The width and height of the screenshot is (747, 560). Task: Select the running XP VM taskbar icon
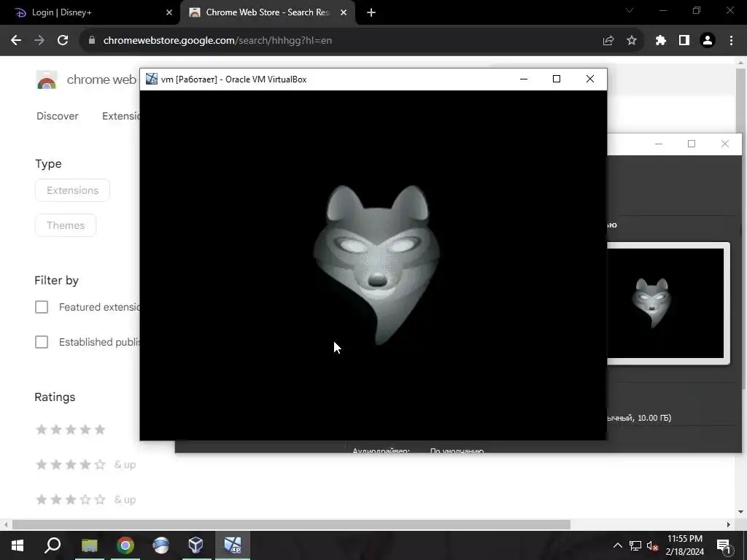click(233, 545)
